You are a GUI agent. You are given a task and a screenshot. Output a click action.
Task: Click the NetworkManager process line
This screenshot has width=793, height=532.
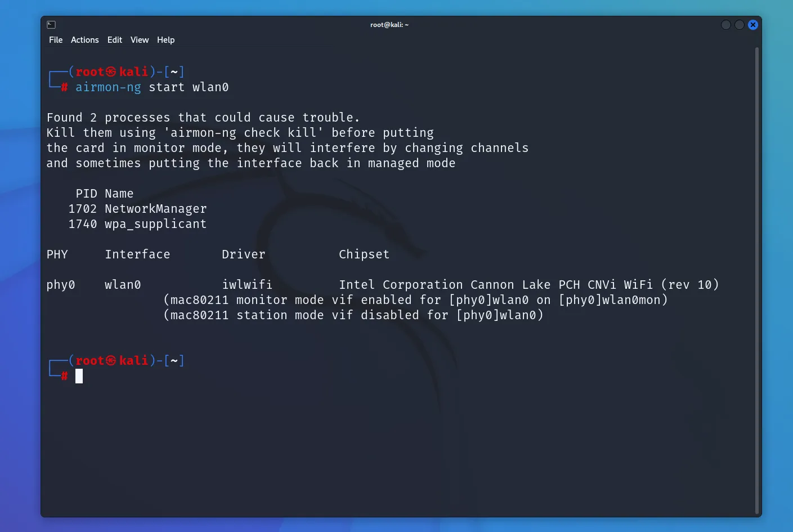[x=137, y=208]
